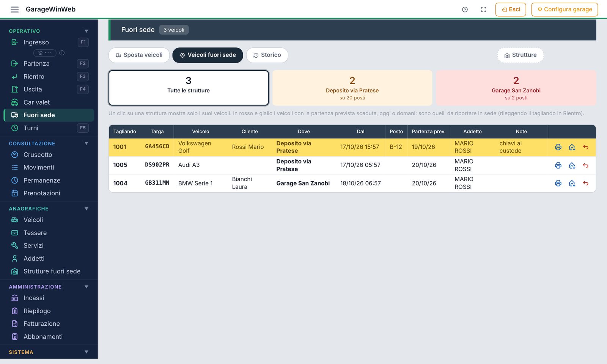607x364 pixels.
Task: Click client name Bianchi Laura
Action: point(242,183)
